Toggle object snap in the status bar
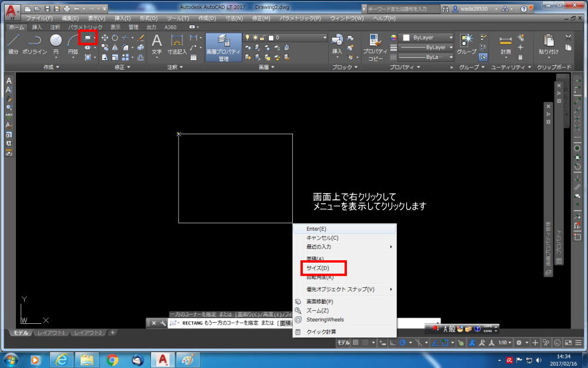This screenshot has height=368, width=588. pyautogui.click(x=445, y=343)
